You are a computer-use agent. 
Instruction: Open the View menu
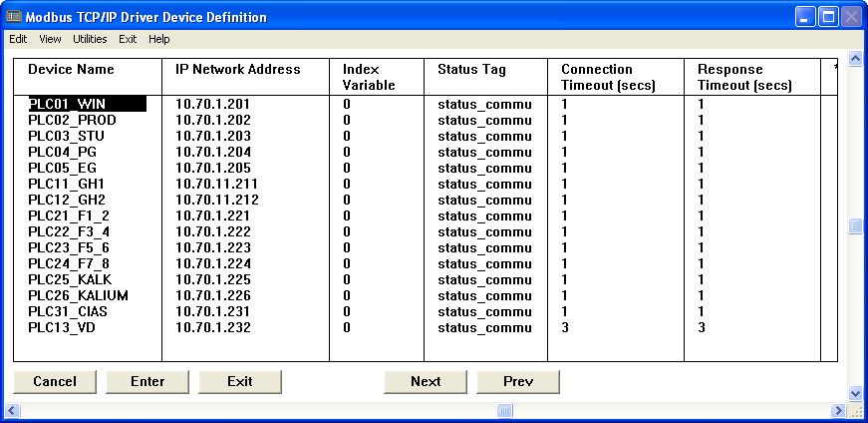point(50,39)
